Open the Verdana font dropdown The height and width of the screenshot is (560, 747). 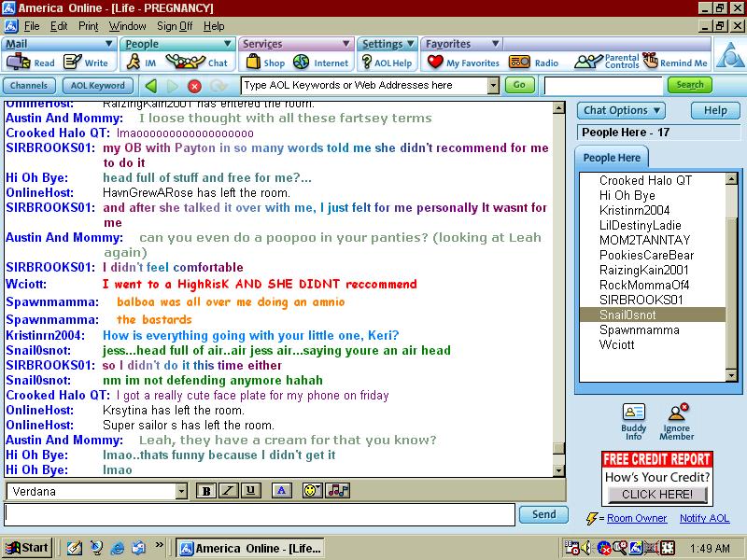point(181,492)
